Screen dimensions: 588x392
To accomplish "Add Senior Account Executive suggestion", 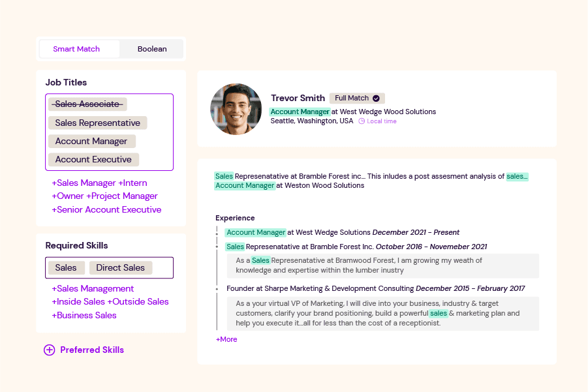I will (106, 209).
